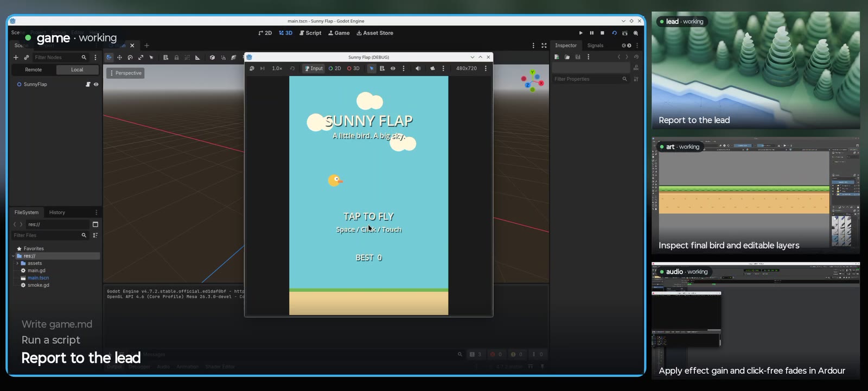Open the Asset Store workspace
Image resolution: width=868 pixels, height=391 pixels.
(375, 33)
